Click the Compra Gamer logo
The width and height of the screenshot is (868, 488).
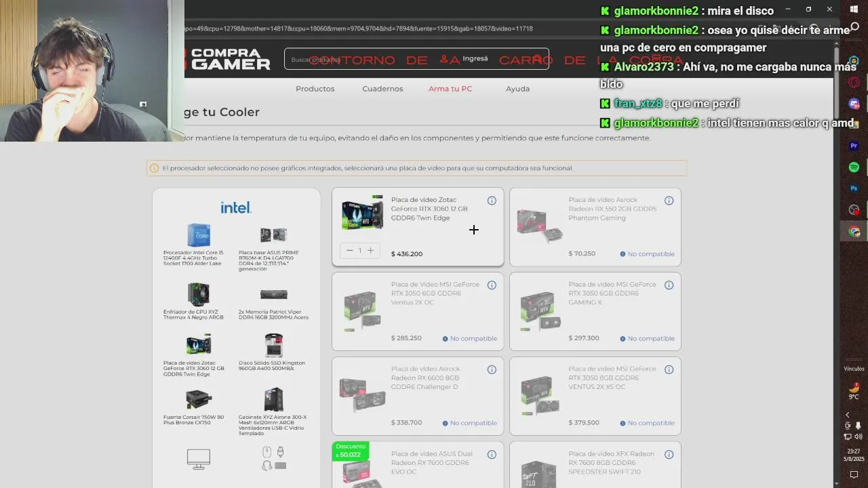point(228,59)
